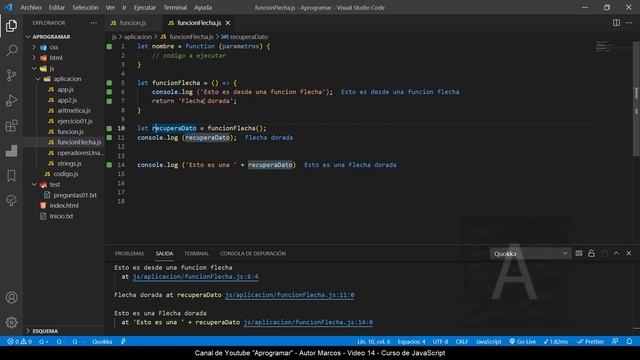Image resolution: width=640 pixels, height=360 pixels.
Task: Open the Selección menu
Action: tap(85, 7)
